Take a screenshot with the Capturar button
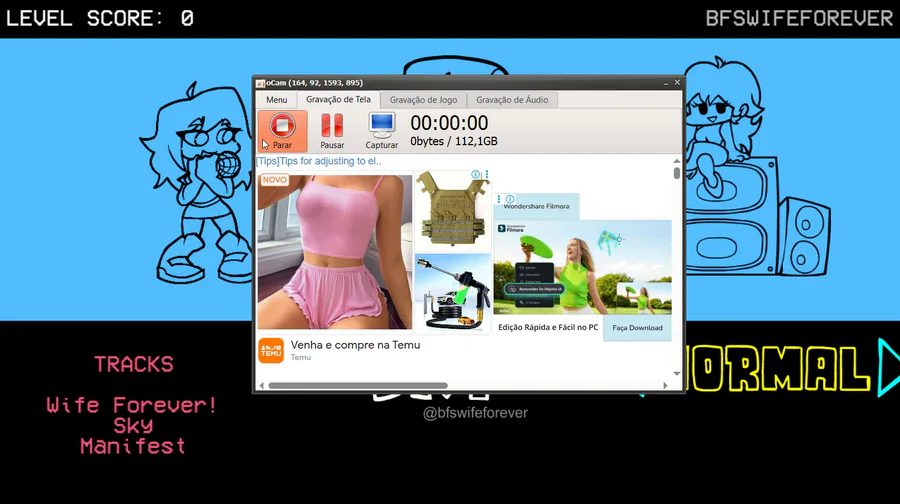Viewport: 900px width, 504px height. (x=382, y=131)
